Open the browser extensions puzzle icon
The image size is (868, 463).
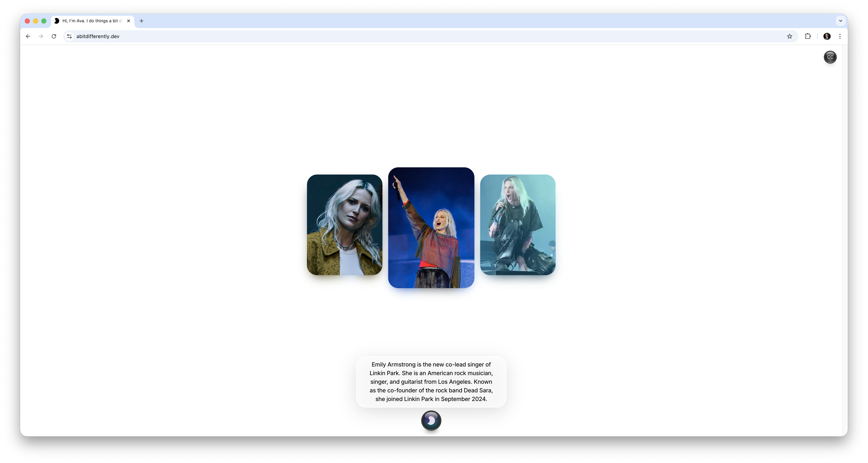[808, 36]
